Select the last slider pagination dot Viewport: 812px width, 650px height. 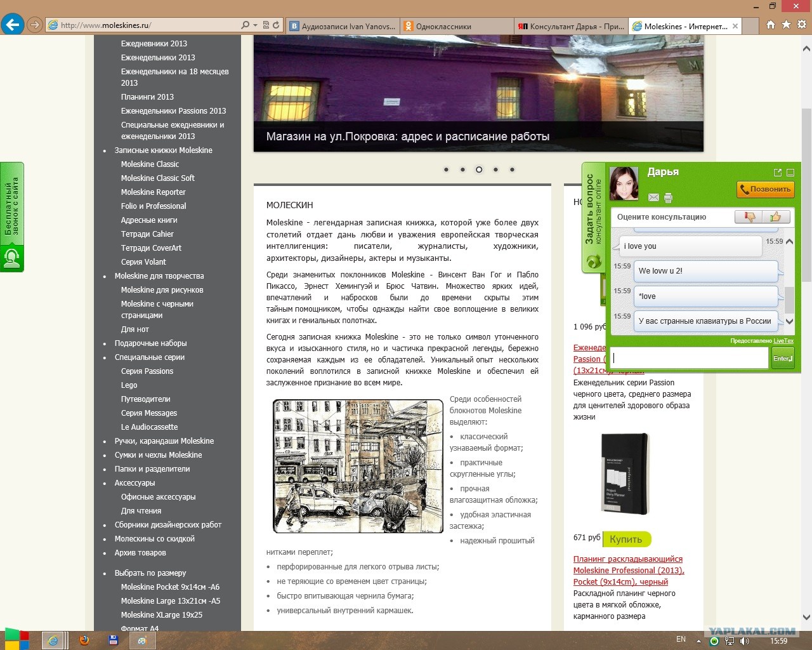512,169
